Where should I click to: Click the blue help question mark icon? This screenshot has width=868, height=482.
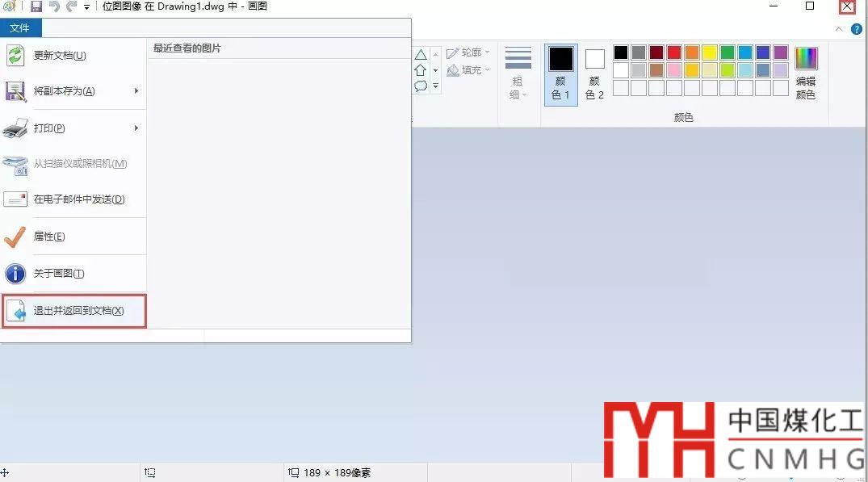pyautogui.click(x=857, y=29)
